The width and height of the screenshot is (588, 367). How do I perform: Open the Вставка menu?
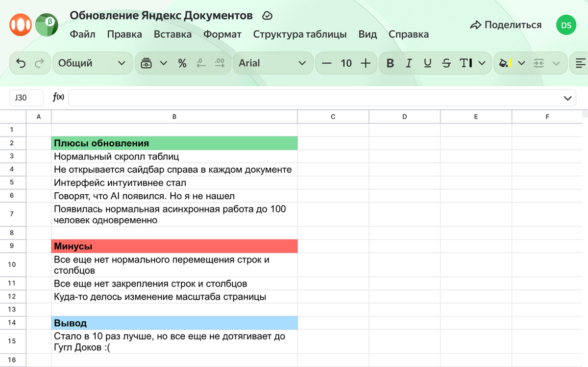click(x=172, y=34)
